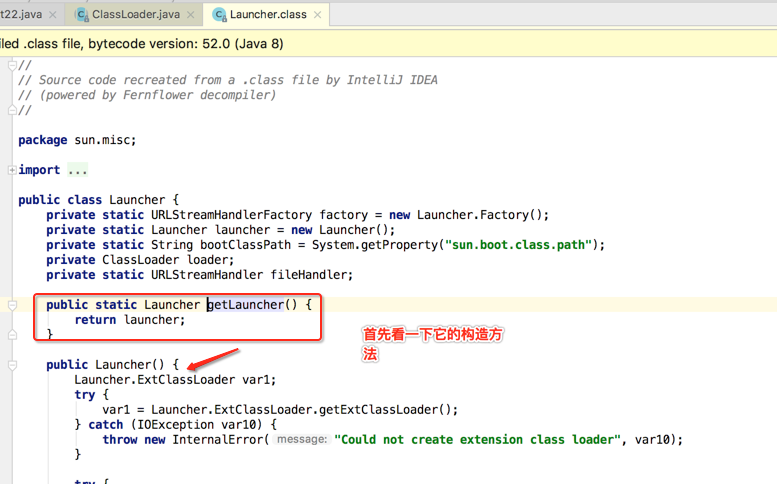Image resolution: width=777 pixels, height=484 pixels.
Task: Close the Launcher.class tab
Action: pyautogui.click(x=318, y=15)
